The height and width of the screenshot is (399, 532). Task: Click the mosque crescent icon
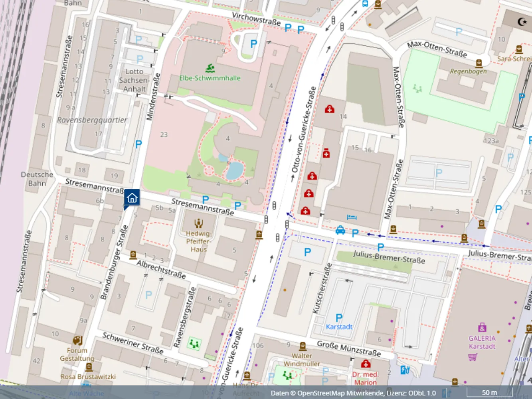[x=522, y=22]
